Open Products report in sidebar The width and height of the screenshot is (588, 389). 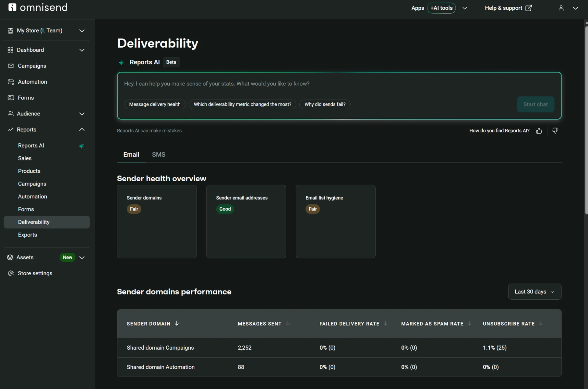point(29,171)
